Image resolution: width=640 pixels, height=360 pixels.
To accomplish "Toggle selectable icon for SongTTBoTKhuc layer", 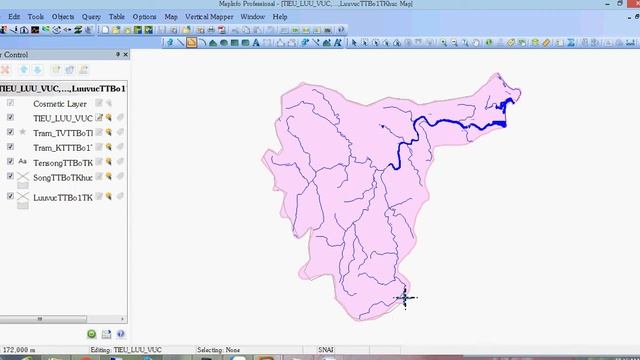I will [x=109, y=176].
